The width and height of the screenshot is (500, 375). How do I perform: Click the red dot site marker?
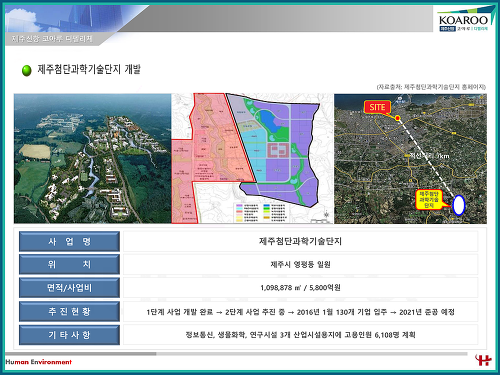(397, 118)
